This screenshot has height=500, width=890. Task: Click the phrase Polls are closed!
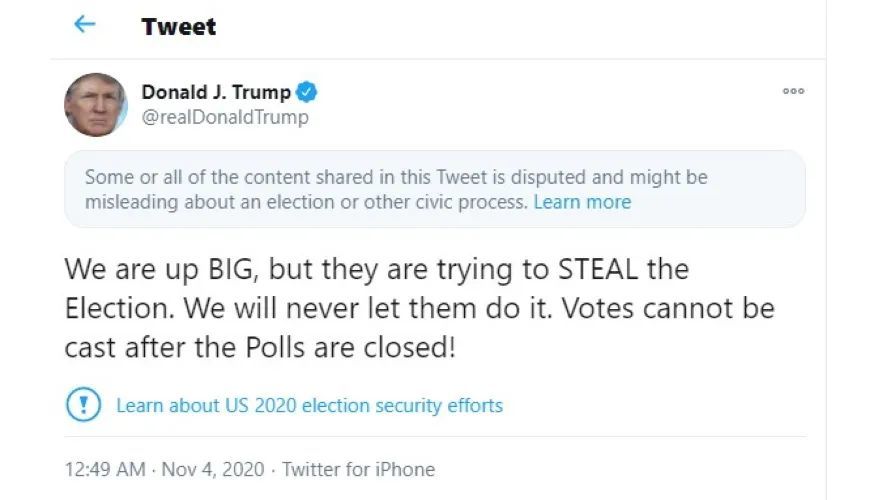(350, 347)
